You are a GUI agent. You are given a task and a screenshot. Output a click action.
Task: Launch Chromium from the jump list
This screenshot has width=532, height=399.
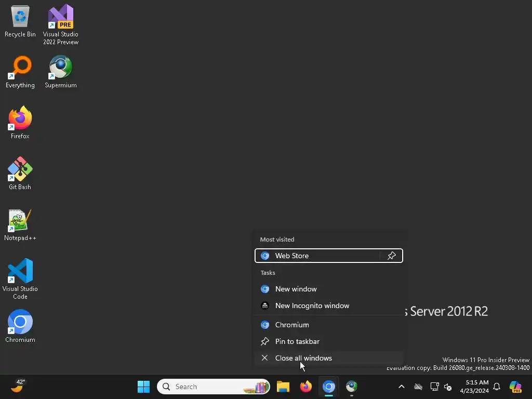328,325
